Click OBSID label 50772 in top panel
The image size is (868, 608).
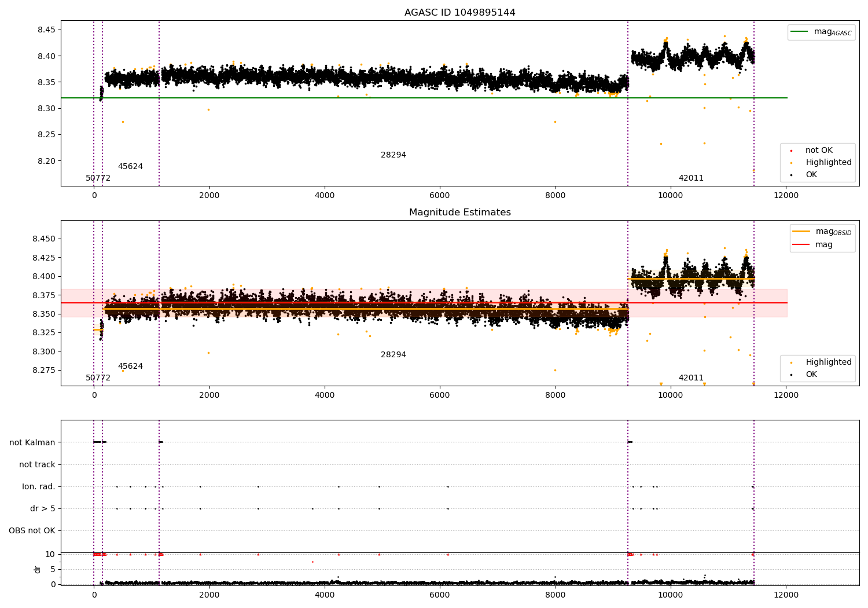98,178
